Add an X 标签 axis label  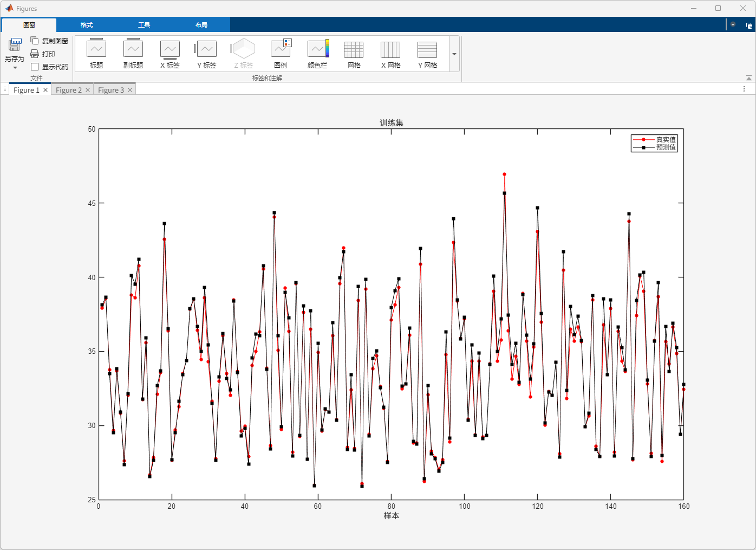170,49
